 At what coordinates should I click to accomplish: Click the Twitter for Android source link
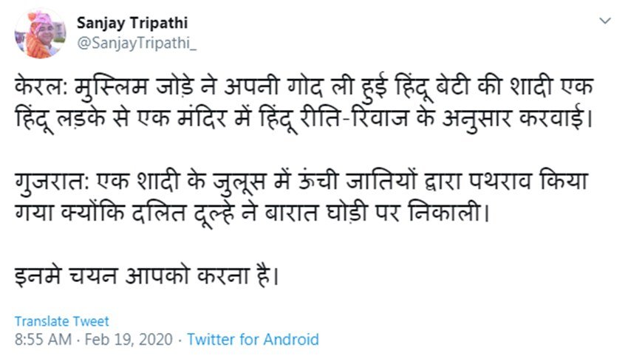(253, 340)
